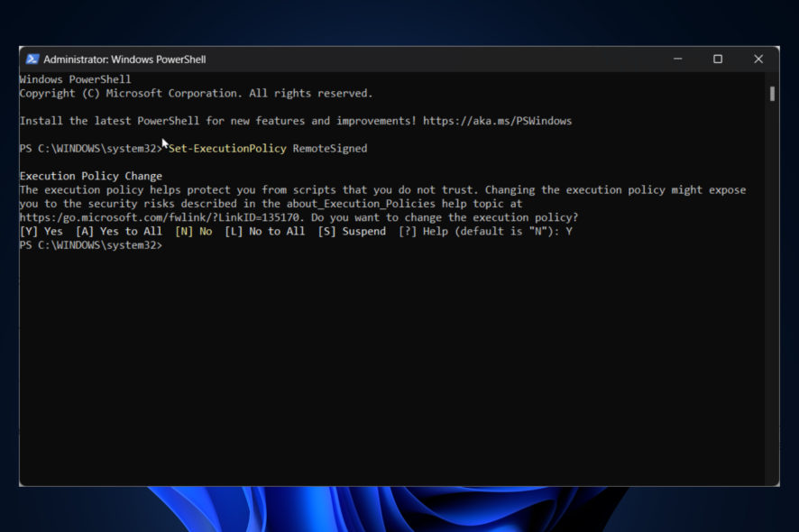Click the active PS C:\WINDOWS\system32 prompt line
Screen dimensions: 799x532
[x=90, y=244]
